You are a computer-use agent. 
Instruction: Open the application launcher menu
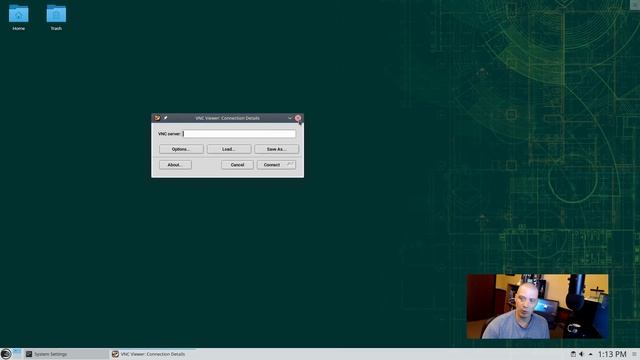point(6,354)
